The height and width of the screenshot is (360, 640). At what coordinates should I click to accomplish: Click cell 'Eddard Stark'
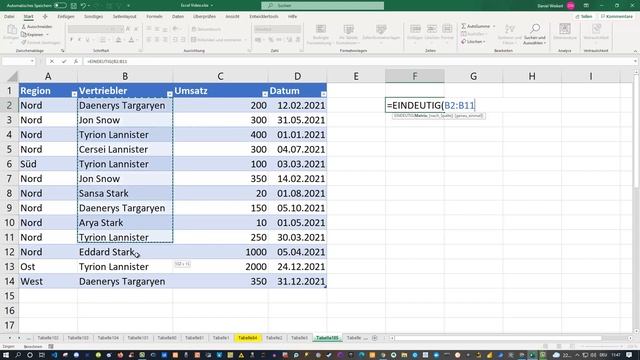click(125, 252)
